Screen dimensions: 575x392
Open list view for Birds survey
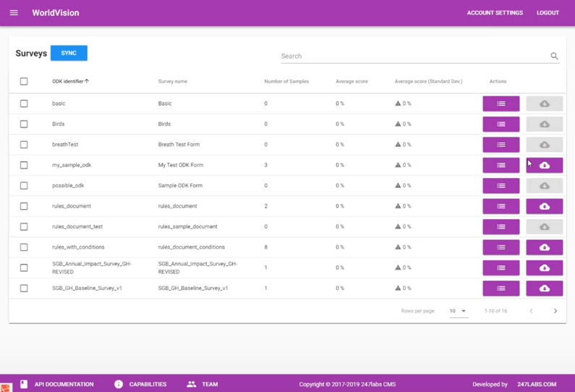pos(501,124)
